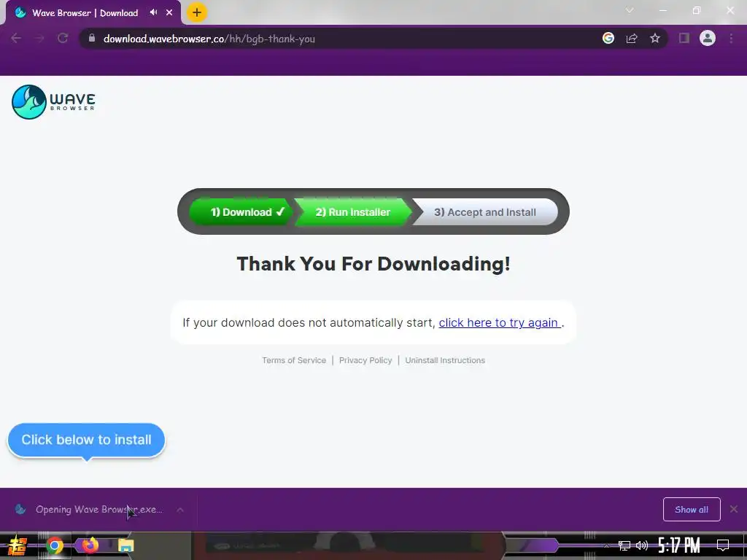
Task: Open the tab search dropdown arrow
Action: tap(630, 10)
